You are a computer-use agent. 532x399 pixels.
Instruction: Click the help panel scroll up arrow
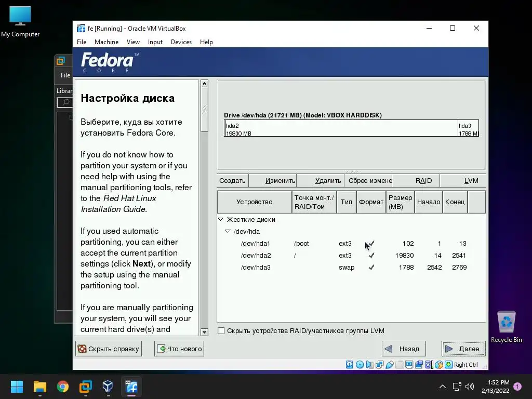(204, 84)
